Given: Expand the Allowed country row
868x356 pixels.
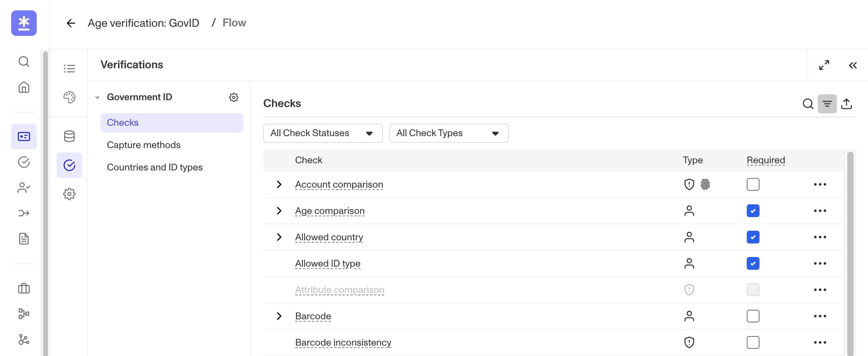Looking at the screenshot, I should click(279, 237).
